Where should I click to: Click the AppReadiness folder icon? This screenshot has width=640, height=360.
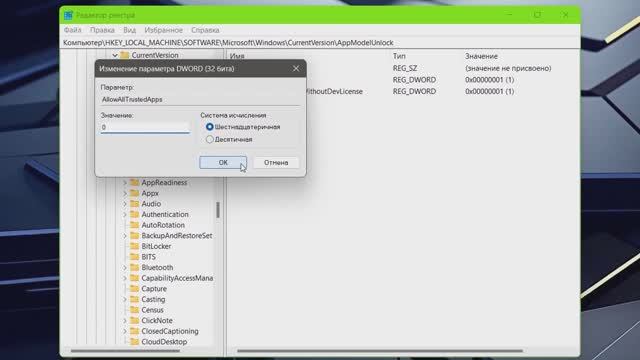(x=134, y=182)
